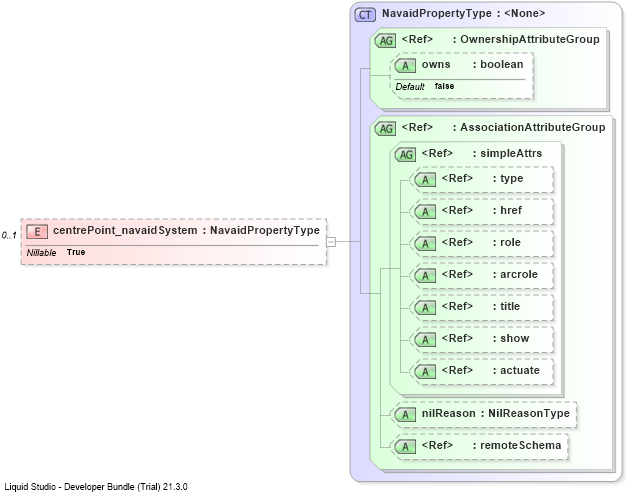Click the A icon of remoteSchema attribute
The image size is (627, 492).
405,447
